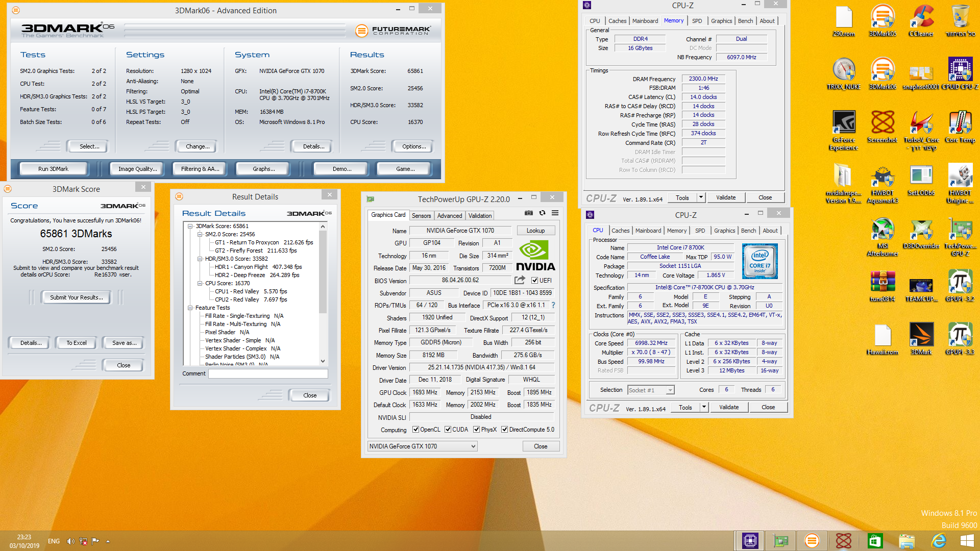
Task: Open Tools dropdown arrow in upper CPU-Z
Action: (701, 197)
